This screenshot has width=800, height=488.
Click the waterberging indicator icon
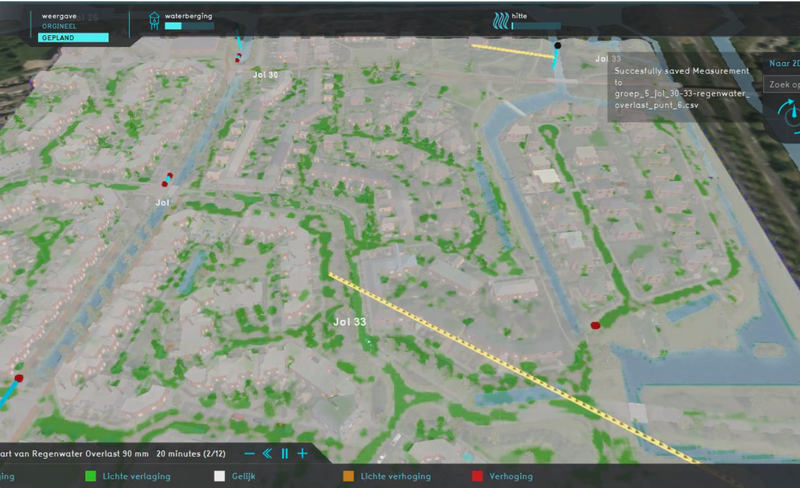(153, 21)
